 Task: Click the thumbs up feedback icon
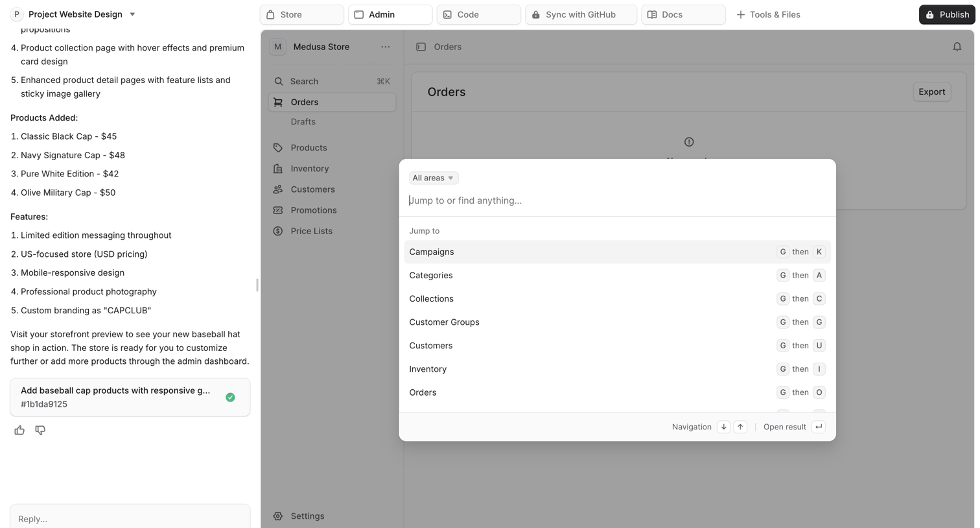point(19,430)
